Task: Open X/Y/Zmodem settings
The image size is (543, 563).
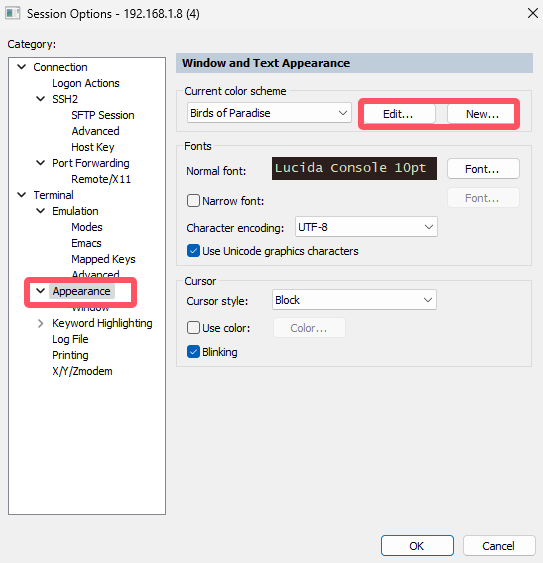Action: click(x=82, y=371)
